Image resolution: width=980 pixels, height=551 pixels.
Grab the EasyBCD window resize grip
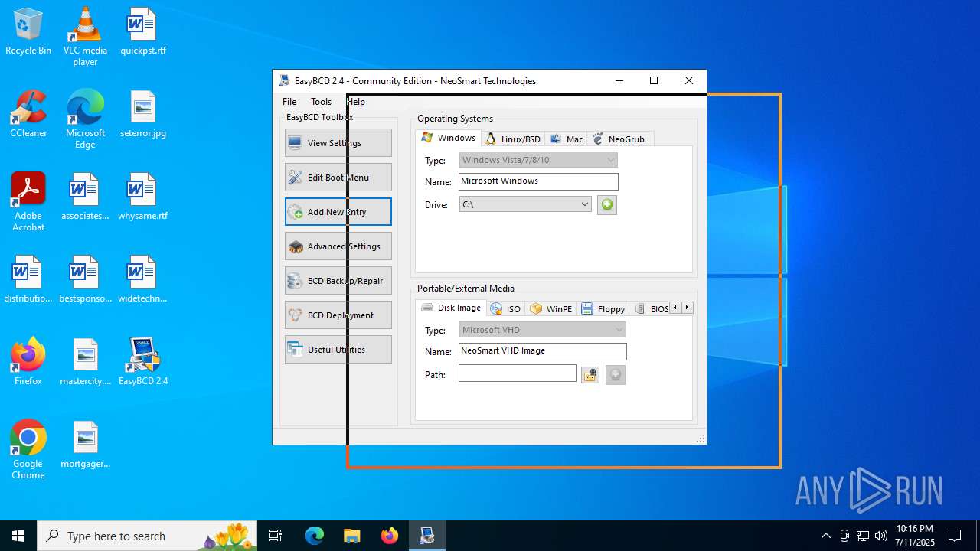pos(701,439)
